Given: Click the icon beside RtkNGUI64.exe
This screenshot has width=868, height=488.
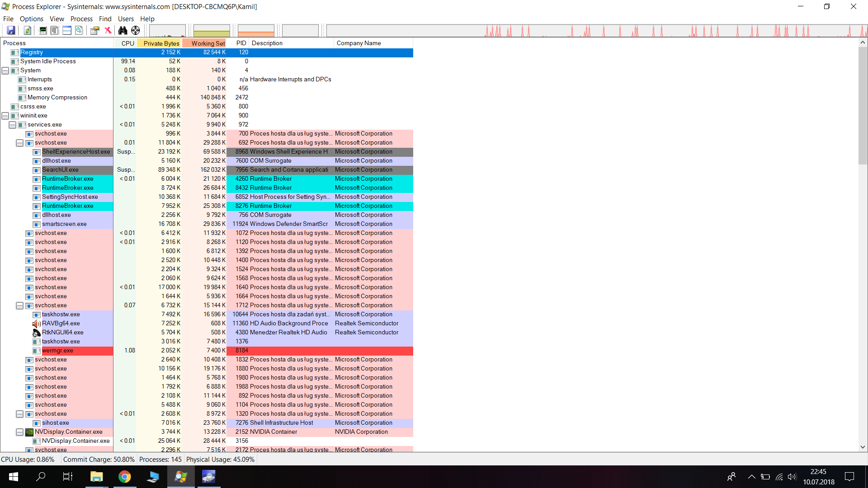Looking at the screenshot, I should 37,333.
